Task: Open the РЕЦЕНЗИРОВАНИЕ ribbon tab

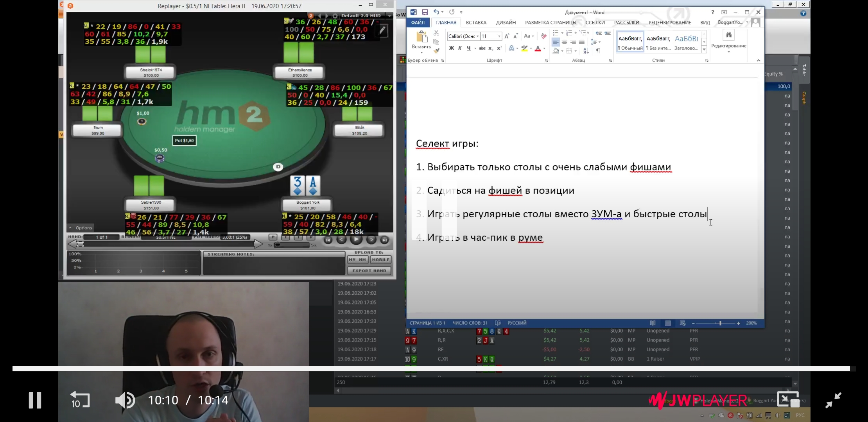Action: tap(670, 23)
